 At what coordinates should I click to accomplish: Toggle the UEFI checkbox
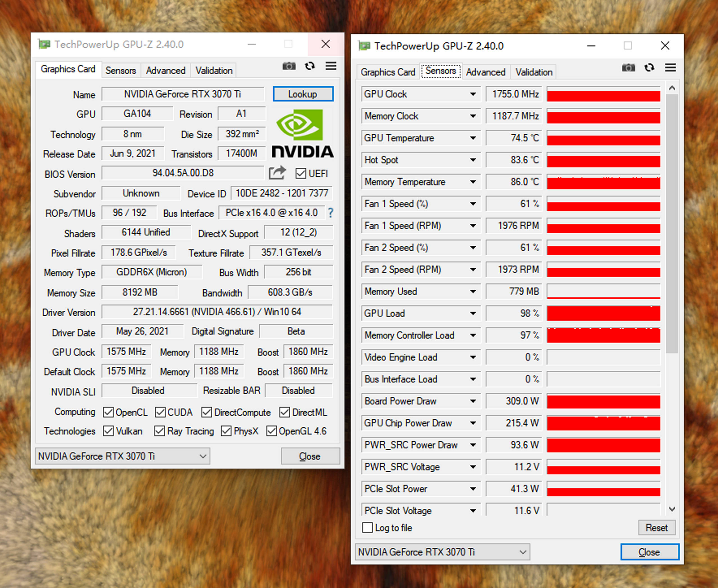pos(300,175)
